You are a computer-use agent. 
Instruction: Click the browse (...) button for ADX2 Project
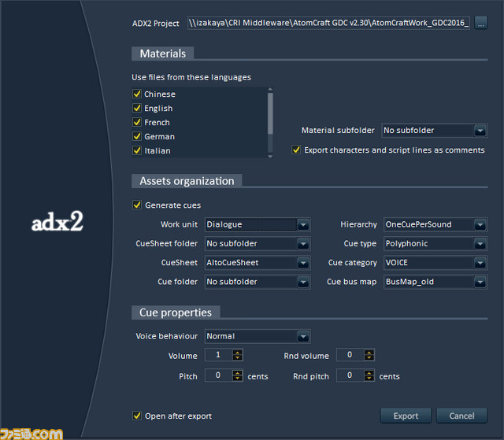click(480, 23)
